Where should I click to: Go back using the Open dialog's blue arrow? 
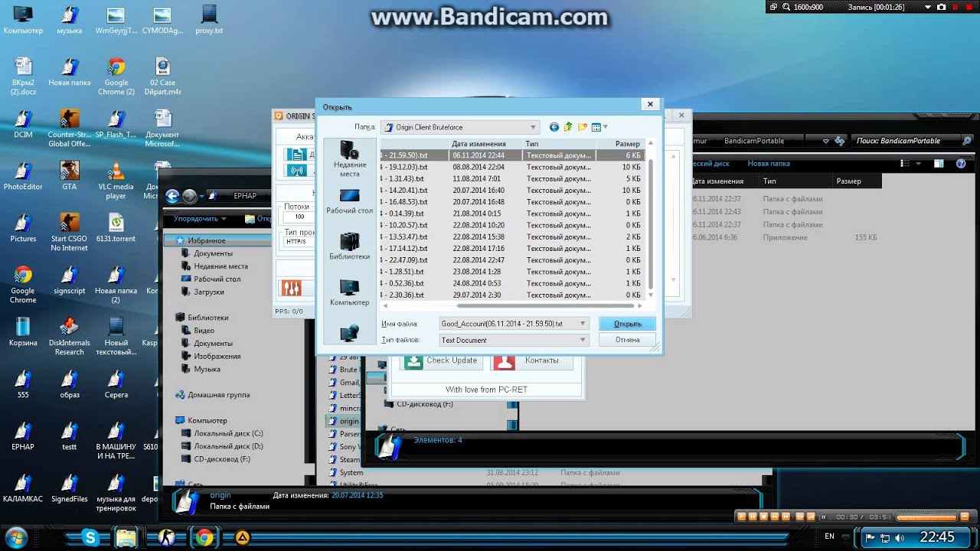tap(554, 127)
